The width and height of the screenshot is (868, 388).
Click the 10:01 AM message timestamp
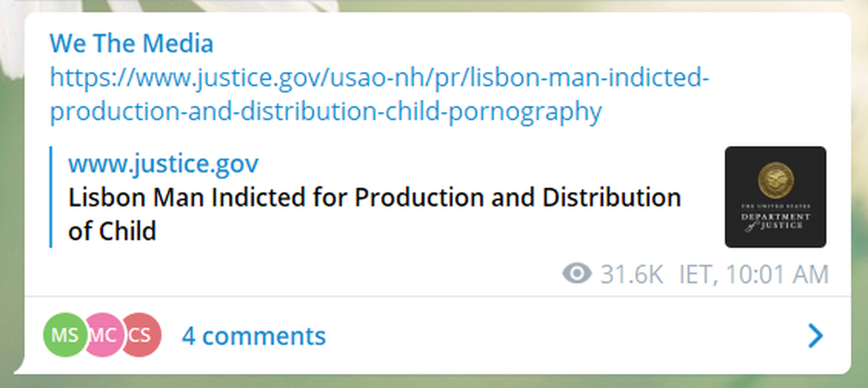(x=778, y=274)
